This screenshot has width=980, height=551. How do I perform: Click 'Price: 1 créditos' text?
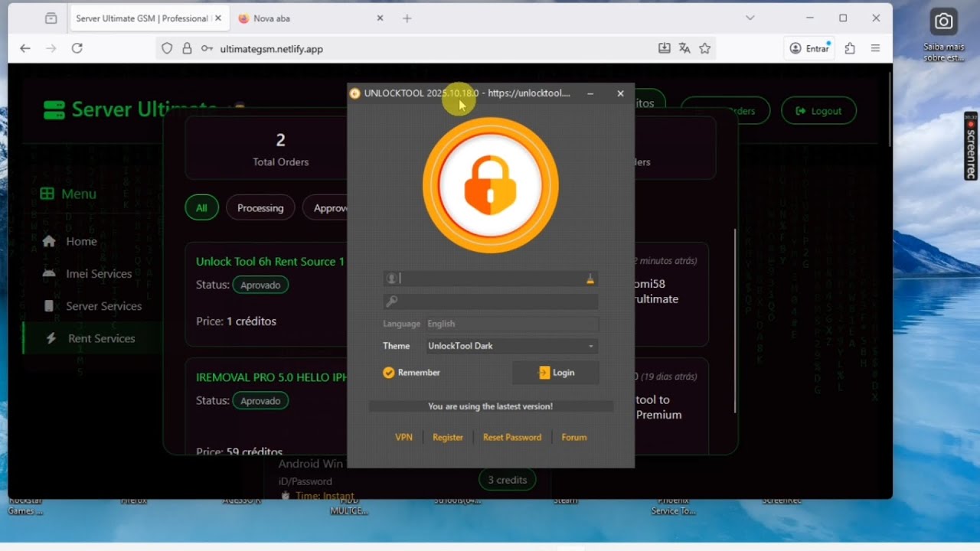(236, 321)
